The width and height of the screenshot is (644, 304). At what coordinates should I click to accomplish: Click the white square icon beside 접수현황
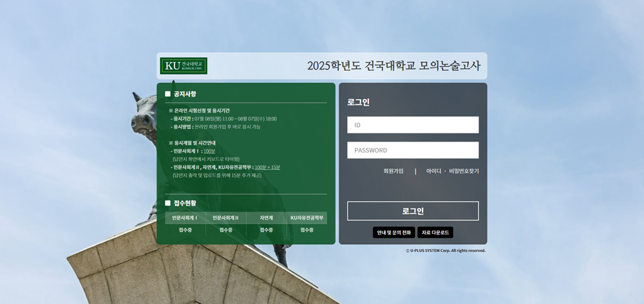click(x=168, y=203)
